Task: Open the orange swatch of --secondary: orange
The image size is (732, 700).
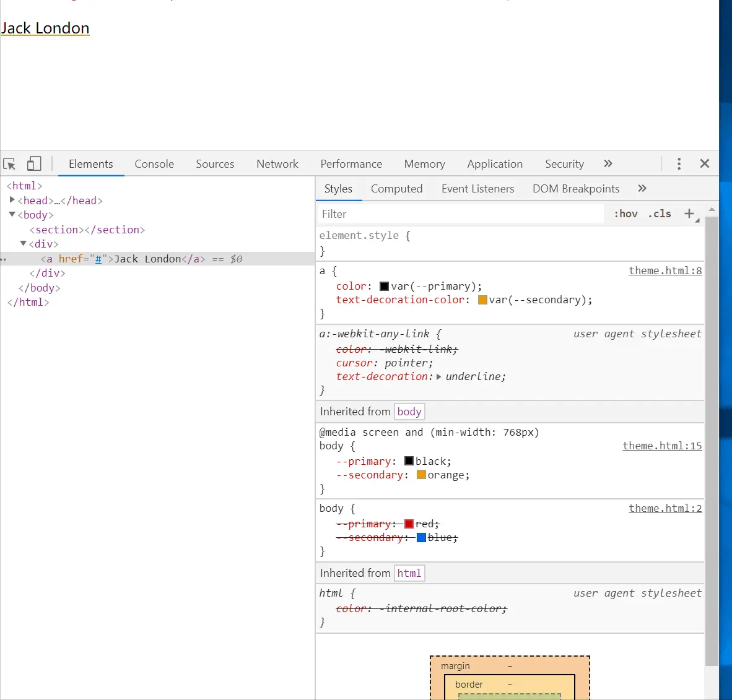Action: point(421,475)
